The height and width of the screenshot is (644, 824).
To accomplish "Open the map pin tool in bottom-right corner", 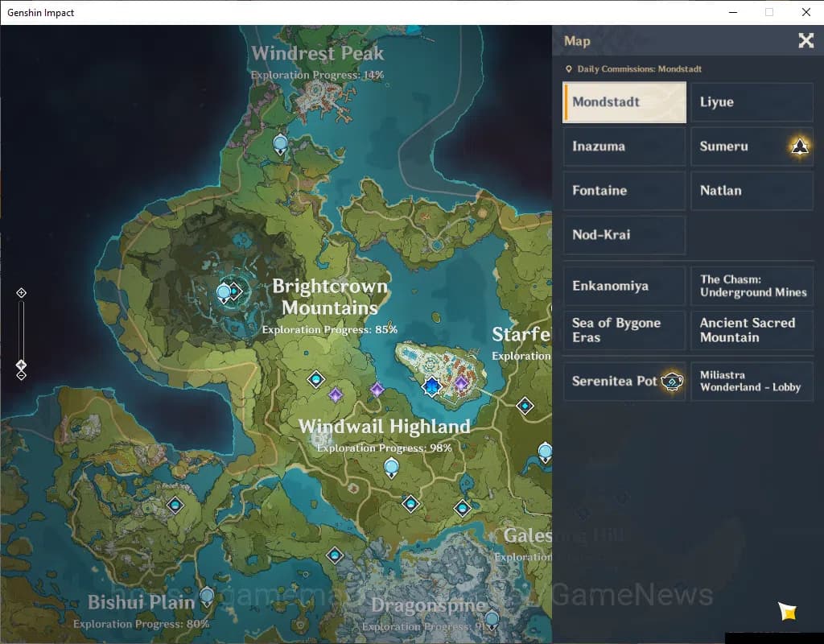I will click(x=787, y=611).
